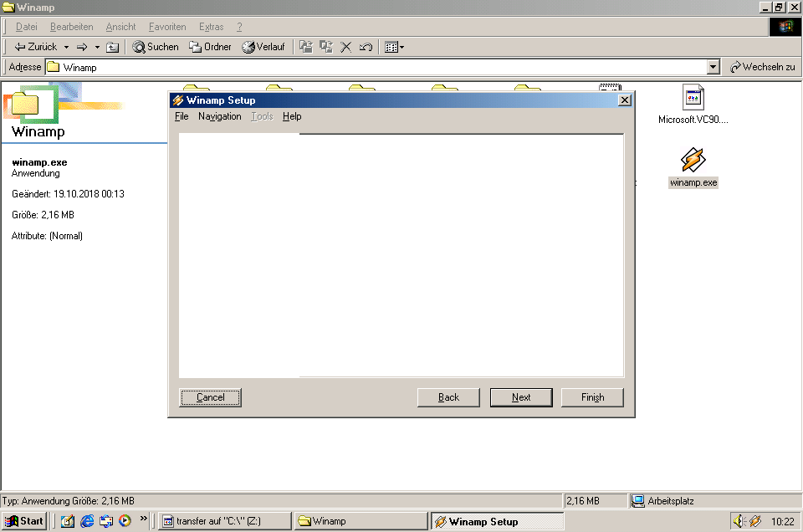The width and height of the screenshot is (803, 532).
Task: Open Verlauf history pane
Action: click(x=263, y=47)
